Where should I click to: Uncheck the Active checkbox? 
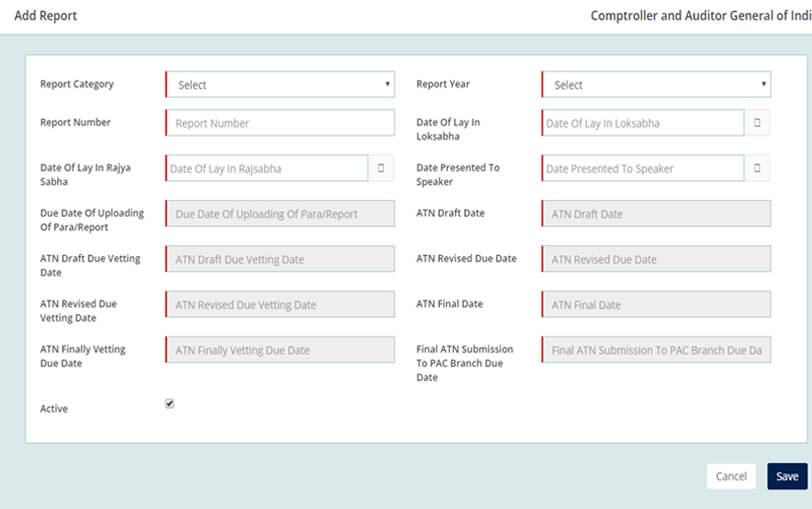tap(169, 404)
